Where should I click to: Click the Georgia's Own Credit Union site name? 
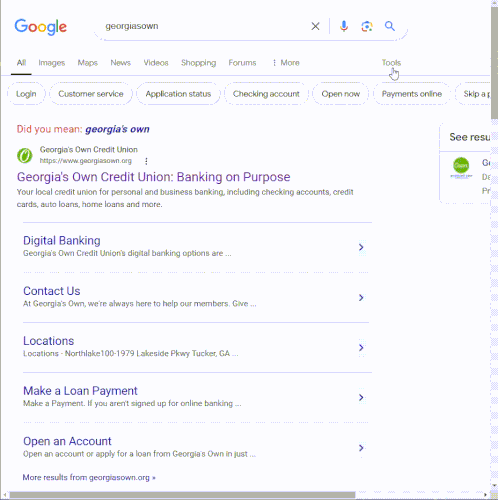(89, 149)
